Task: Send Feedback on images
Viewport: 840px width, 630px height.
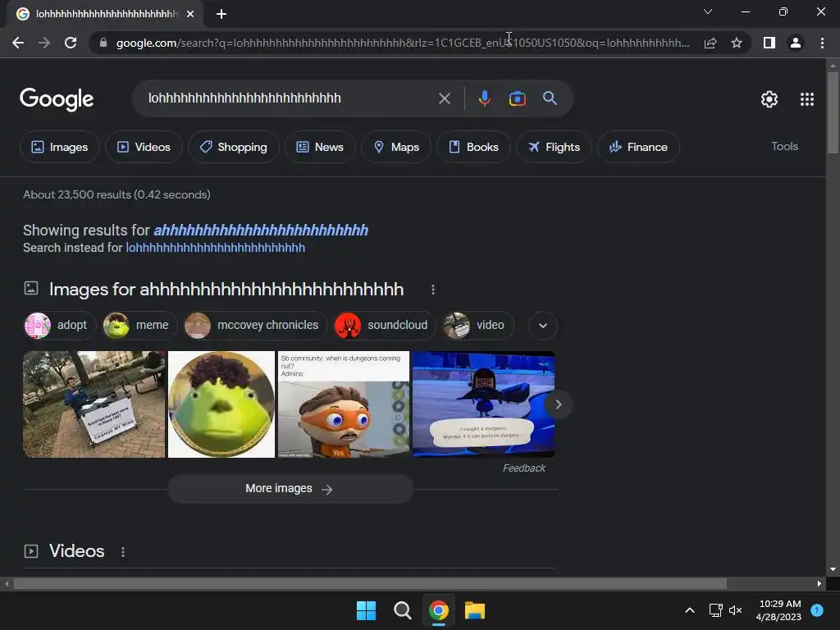Action: click(524, 468)
